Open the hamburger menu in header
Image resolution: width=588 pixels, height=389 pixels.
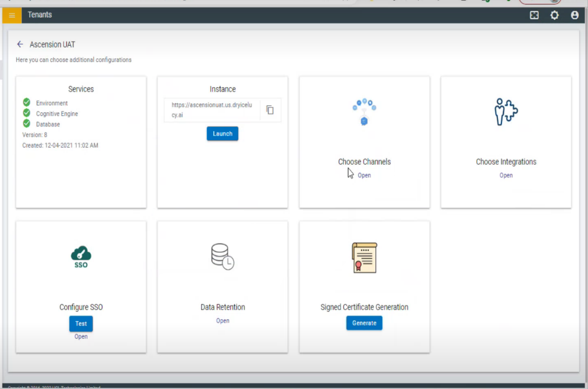click(12, 15)
